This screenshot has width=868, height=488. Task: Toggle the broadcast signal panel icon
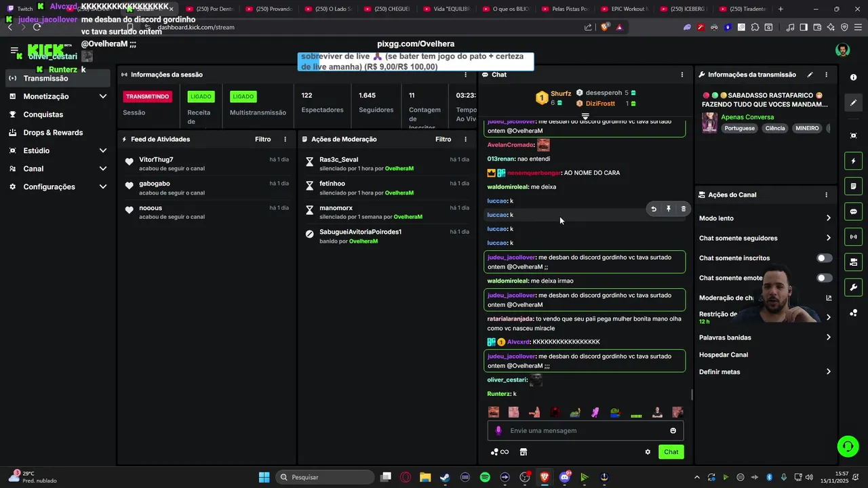point(853,237)
